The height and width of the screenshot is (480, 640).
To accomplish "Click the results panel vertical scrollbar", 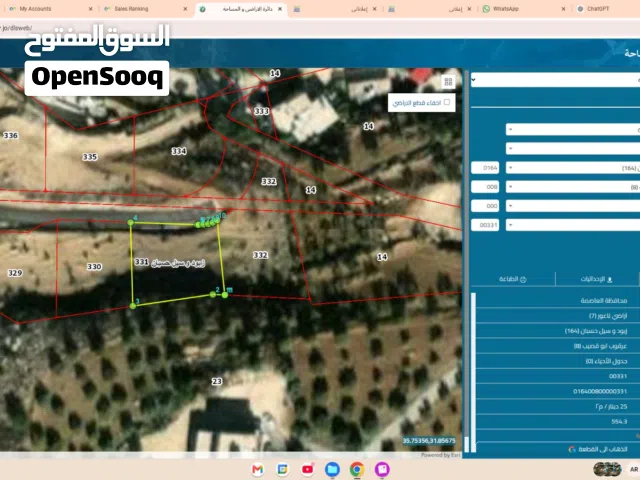I will click(473, 372).
